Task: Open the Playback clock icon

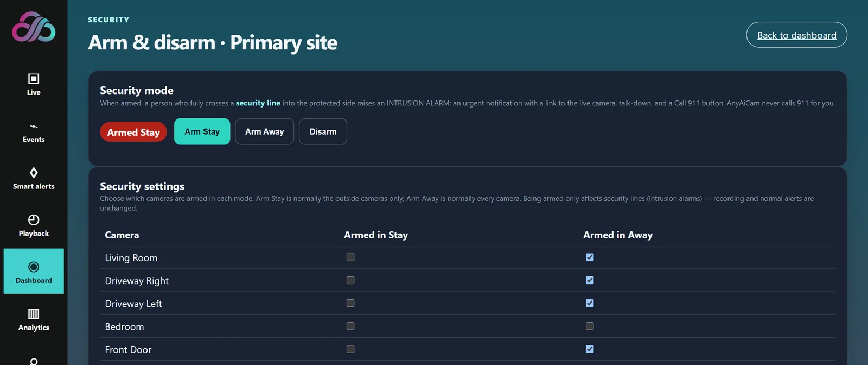Action: tap(34, 220)
